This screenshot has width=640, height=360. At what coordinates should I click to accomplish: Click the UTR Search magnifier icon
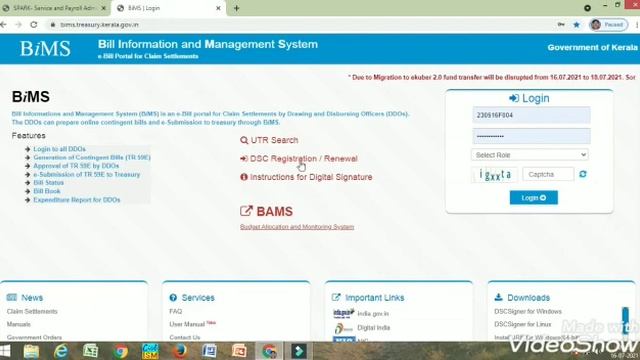point(244,140)
